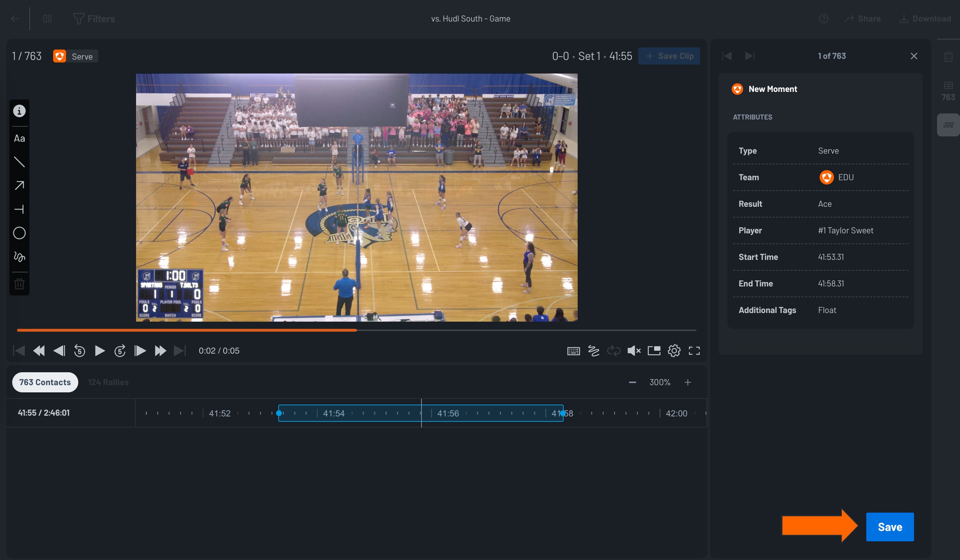Open keyboard shortcuts from the player bar
Screen dimensions: 960x560
pyautogui.click(x=574, y=350)
